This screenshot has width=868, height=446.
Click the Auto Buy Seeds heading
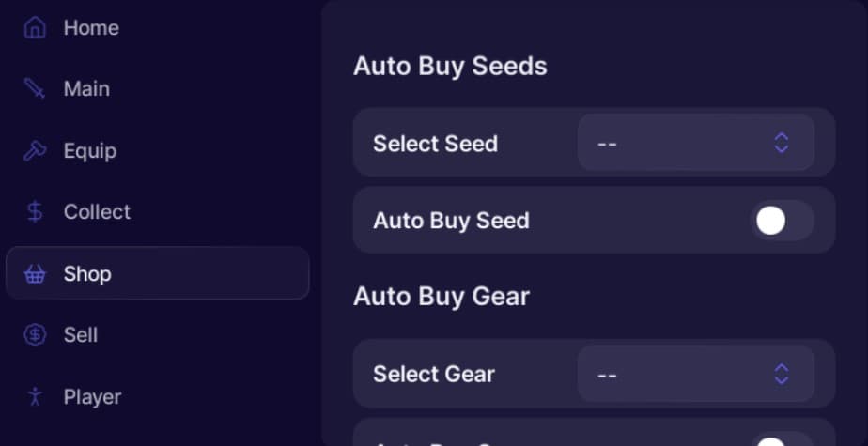click(x=450, y=67)
